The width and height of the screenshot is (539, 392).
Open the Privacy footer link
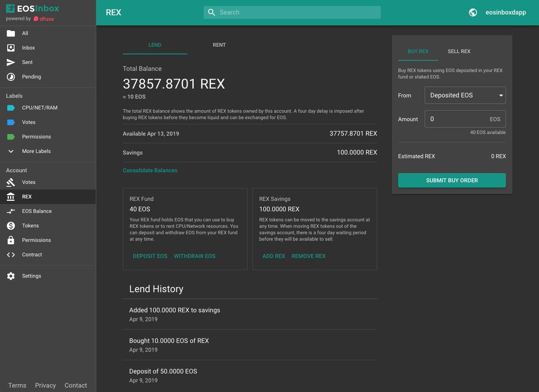[45, 385]
